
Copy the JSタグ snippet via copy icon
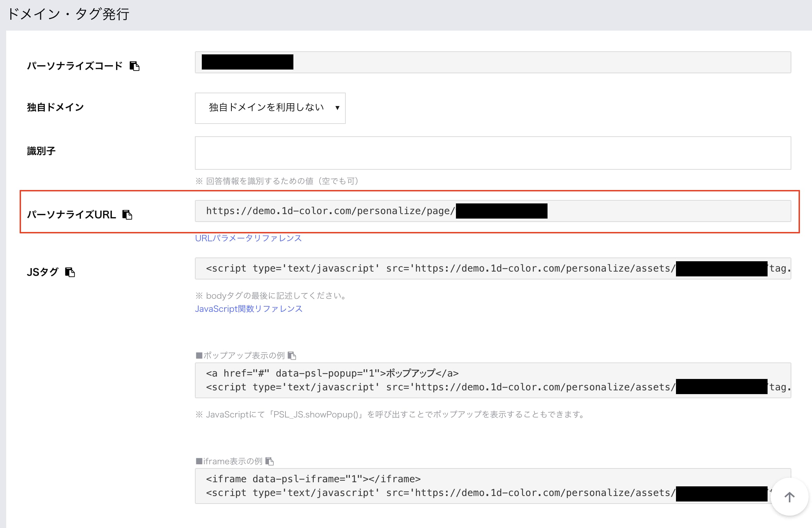pos(70,272)
